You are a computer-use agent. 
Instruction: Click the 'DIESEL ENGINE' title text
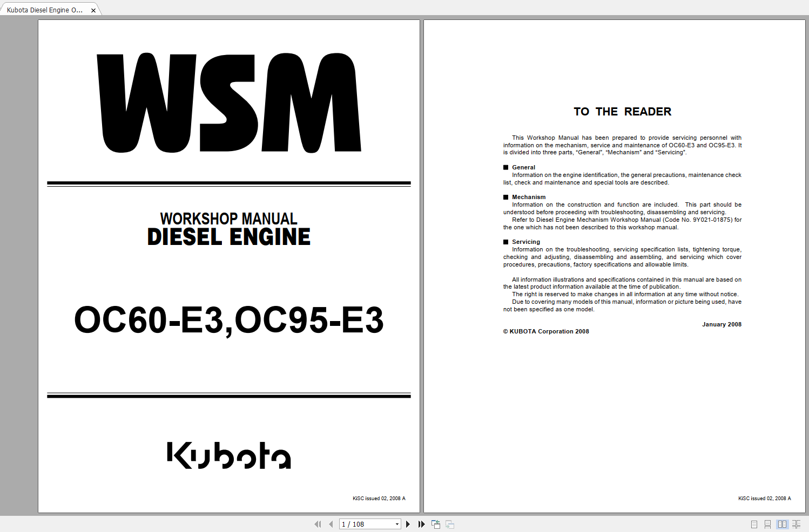[x=229, y=237]
